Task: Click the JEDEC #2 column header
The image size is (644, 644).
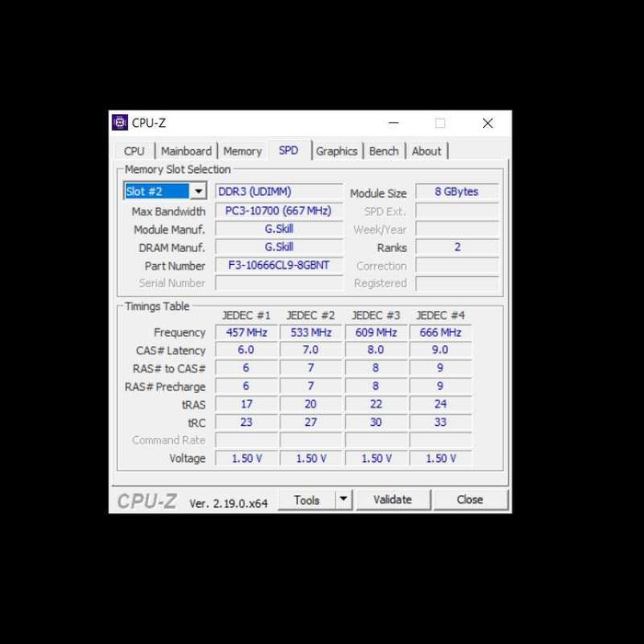Action: [x=311, y=316]
